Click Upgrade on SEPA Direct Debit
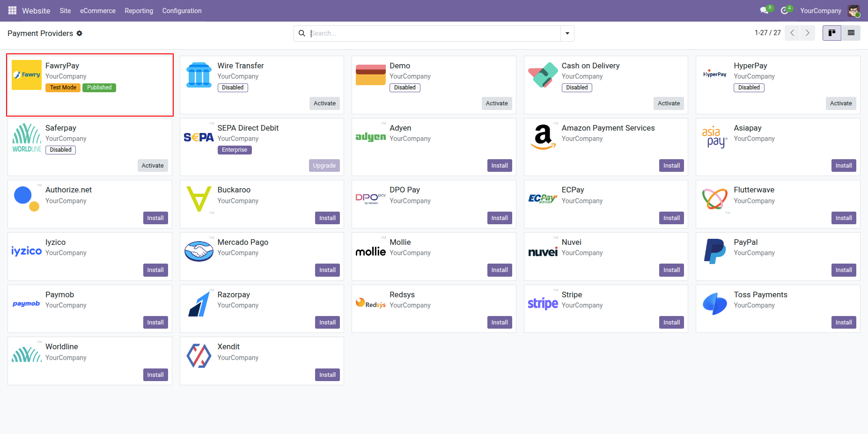This screenshot has width=868, height=434. pyautogui.click(x=324, y=166)
